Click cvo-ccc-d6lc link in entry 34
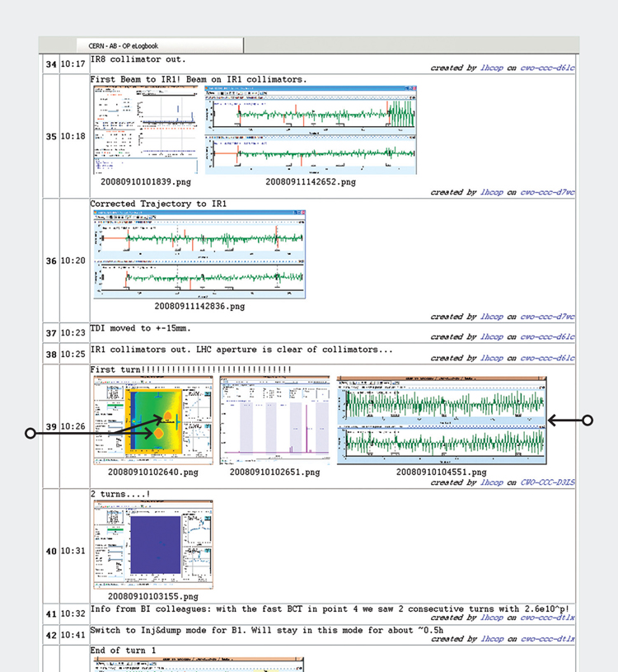The height and width of the screenshot is (672, 618). pos(547,68)
